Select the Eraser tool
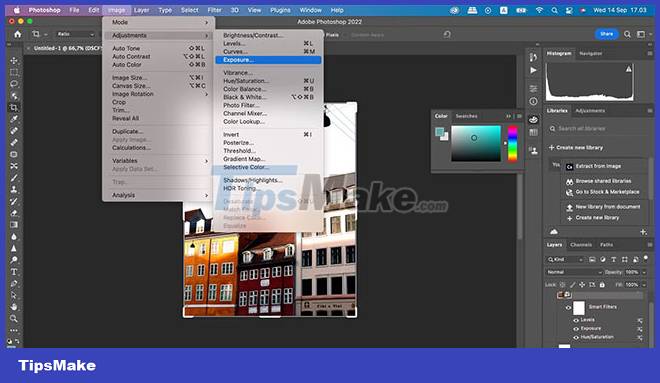 pos(14,213)
